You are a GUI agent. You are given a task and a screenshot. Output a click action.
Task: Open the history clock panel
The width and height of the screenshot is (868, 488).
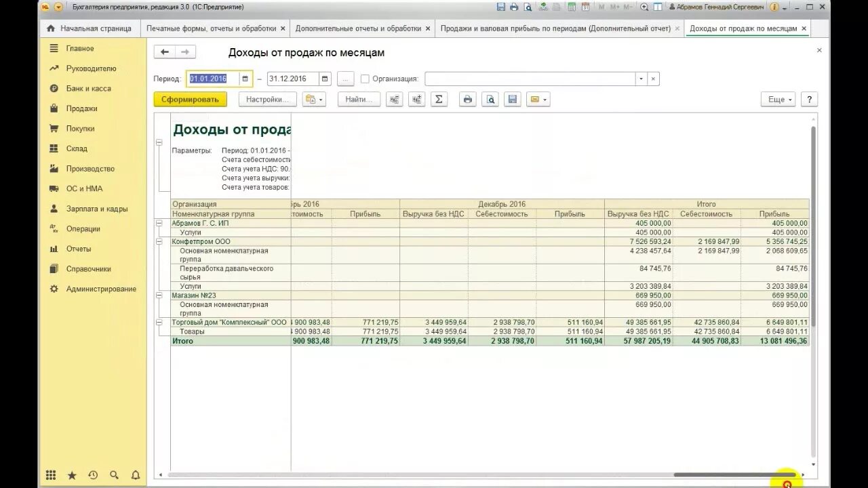[x=93, y=475]
